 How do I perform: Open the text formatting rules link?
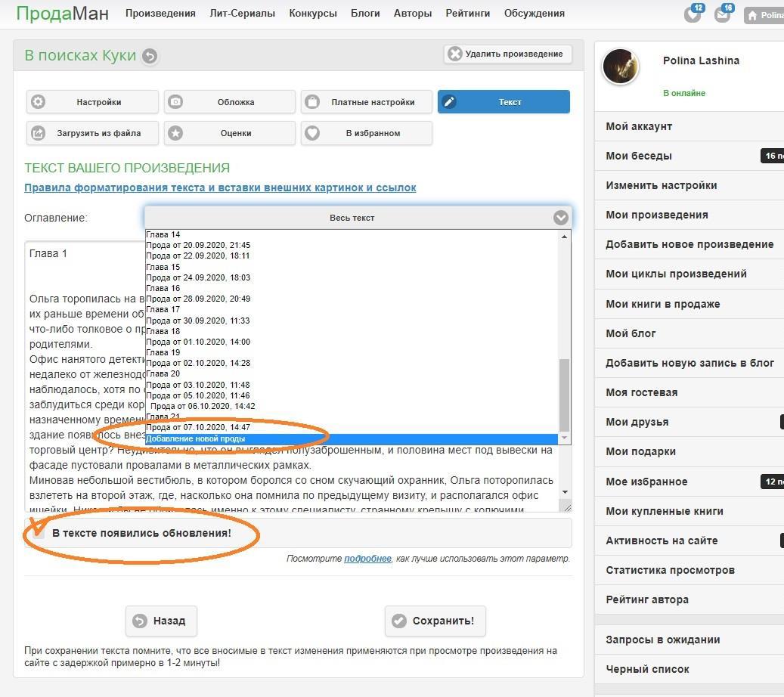(220, 187)
